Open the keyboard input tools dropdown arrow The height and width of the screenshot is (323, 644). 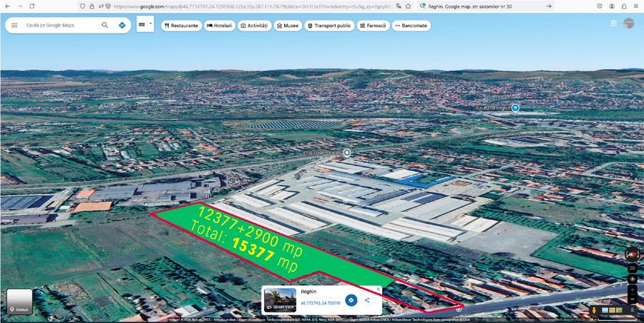151,24
